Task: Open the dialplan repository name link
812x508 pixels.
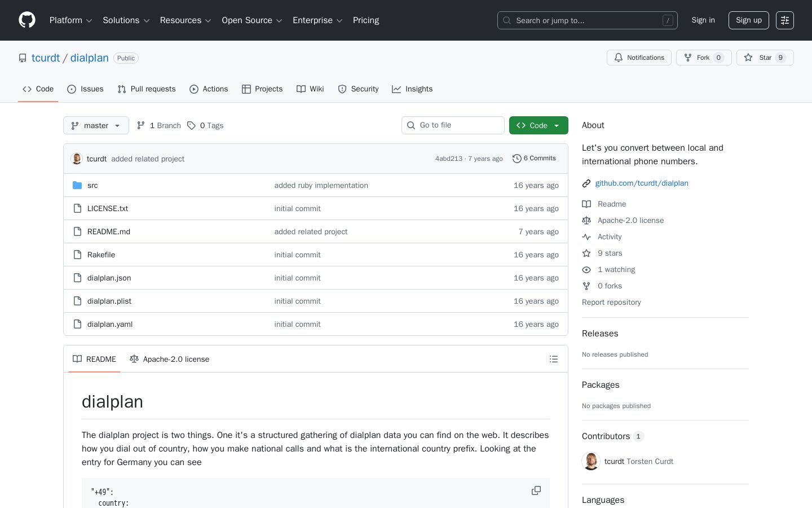Action: pos(90,58)
